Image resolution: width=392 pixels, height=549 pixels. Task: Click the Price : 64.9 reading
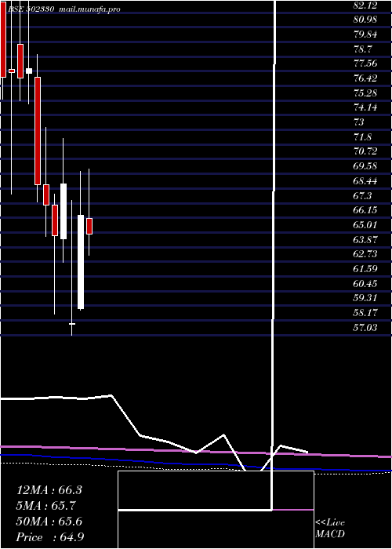50,537
